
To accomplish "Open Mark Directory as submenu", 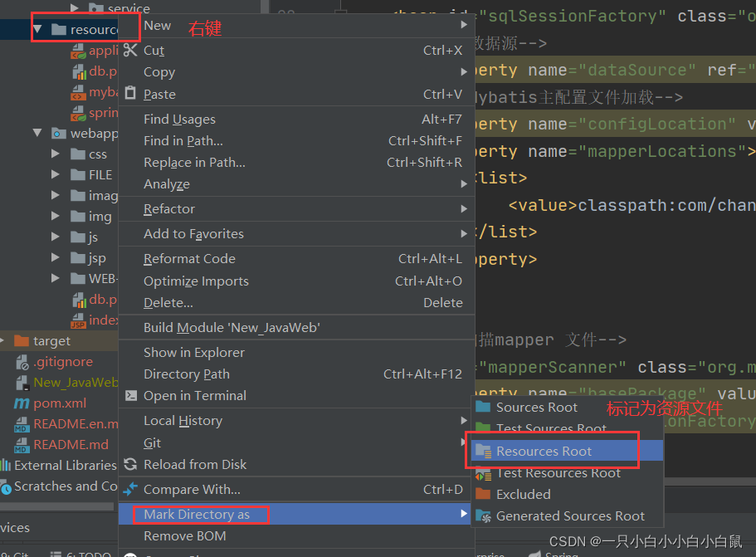I will (x=295, y=514).
